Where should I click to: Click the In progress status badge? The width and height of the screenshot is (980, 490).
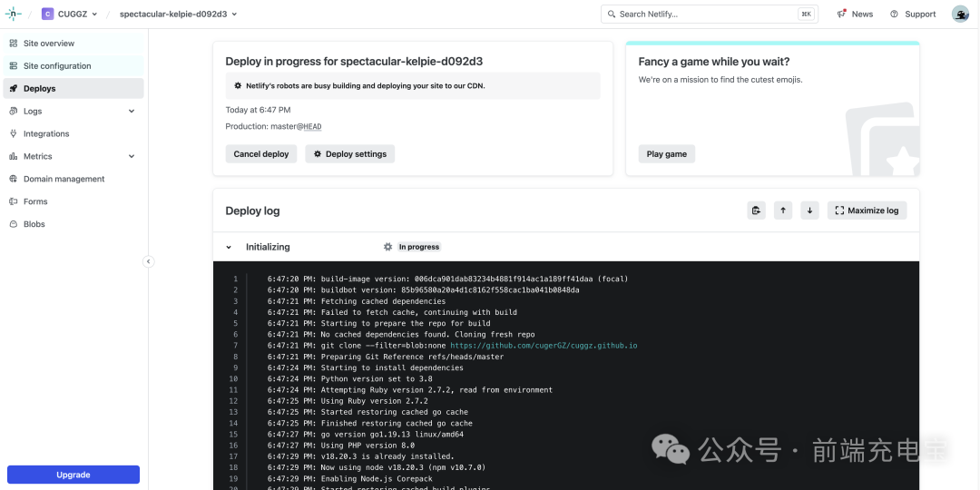(x=419, y=247)
